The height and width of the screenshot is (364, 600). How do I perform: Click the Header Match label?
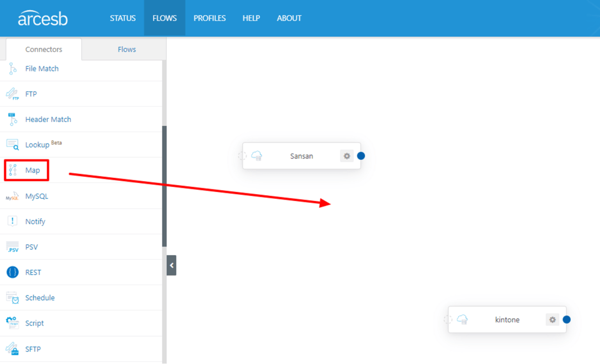tap(48, 119)
